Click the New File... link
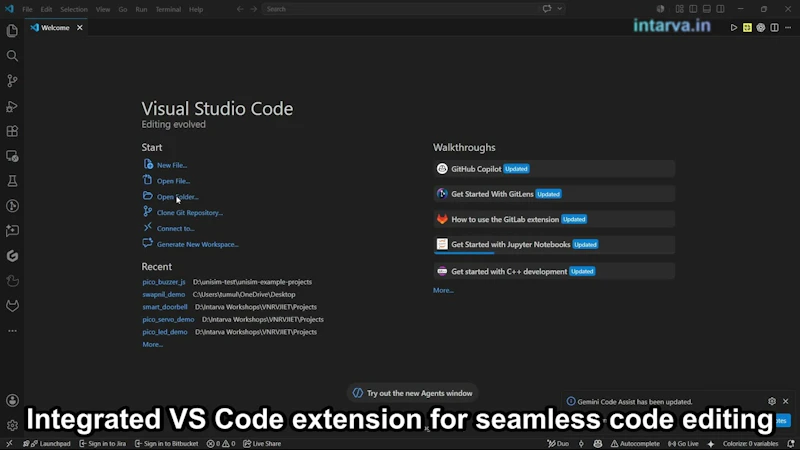 pos(172,165)
